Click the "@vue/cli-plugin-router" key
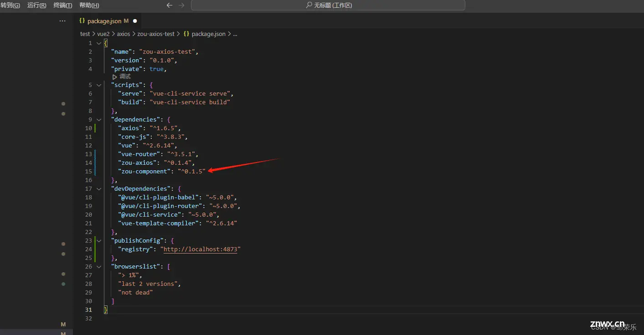Screen dimensions: 644x335 pyautogui.click(x=160, y=206)
